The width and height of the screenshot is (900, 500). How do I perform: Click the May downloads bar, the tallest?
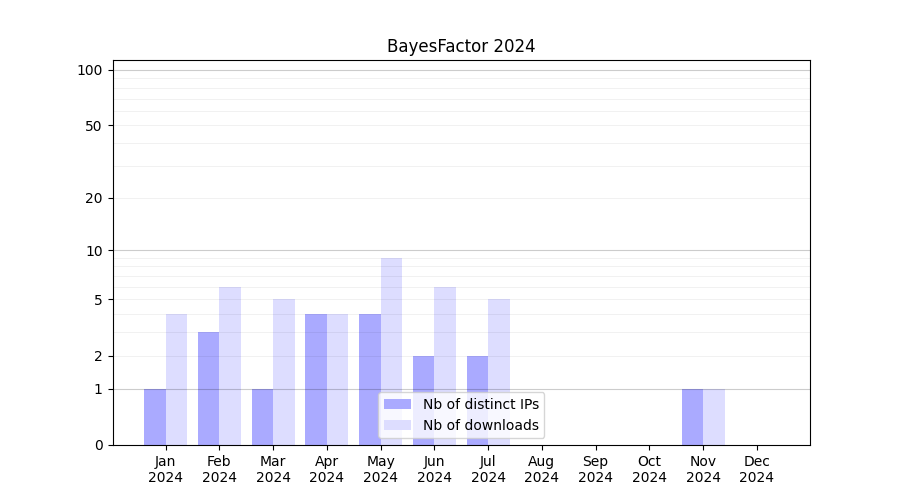tap(391, 330)
